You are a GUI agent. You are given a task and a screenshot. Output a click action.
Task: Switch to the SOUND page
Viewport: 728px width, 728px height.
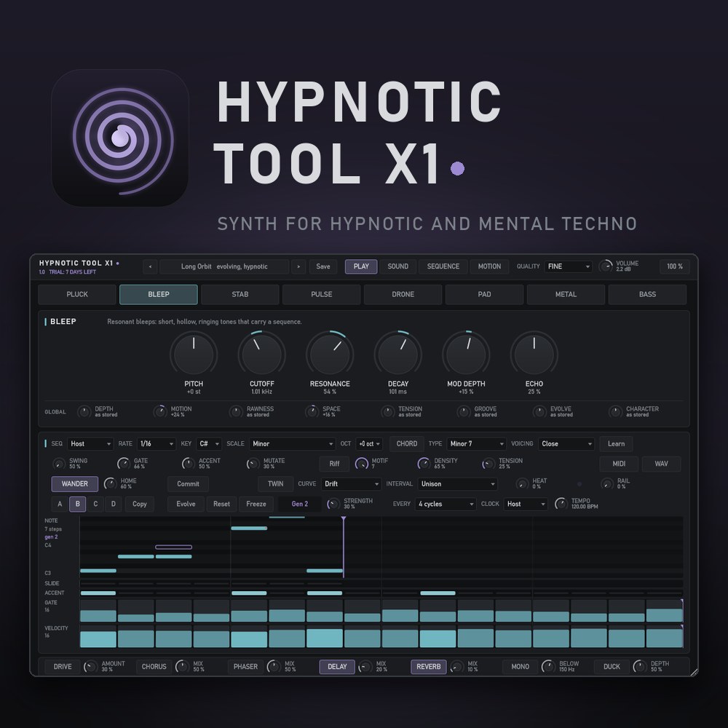click(398, 266)
